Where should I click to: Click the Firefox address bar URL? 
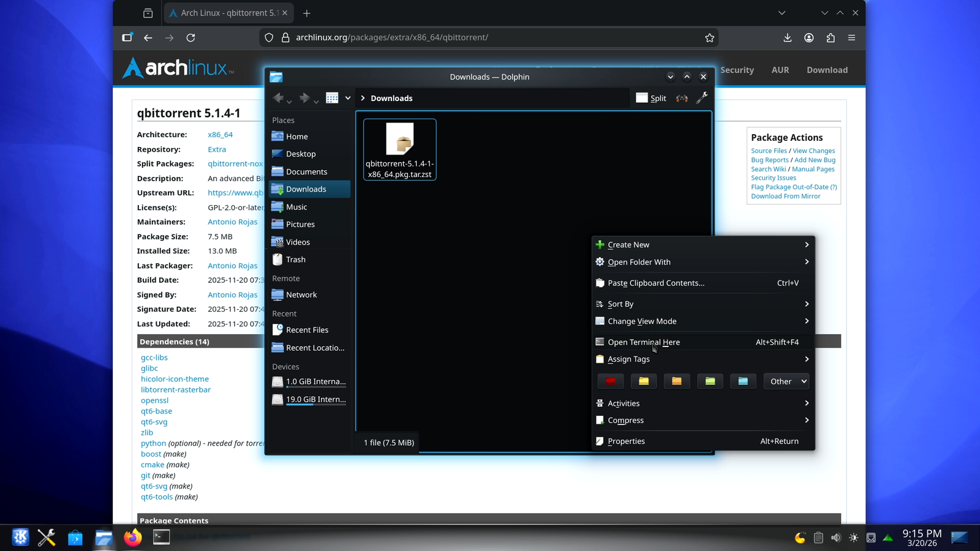coord(392,37)
